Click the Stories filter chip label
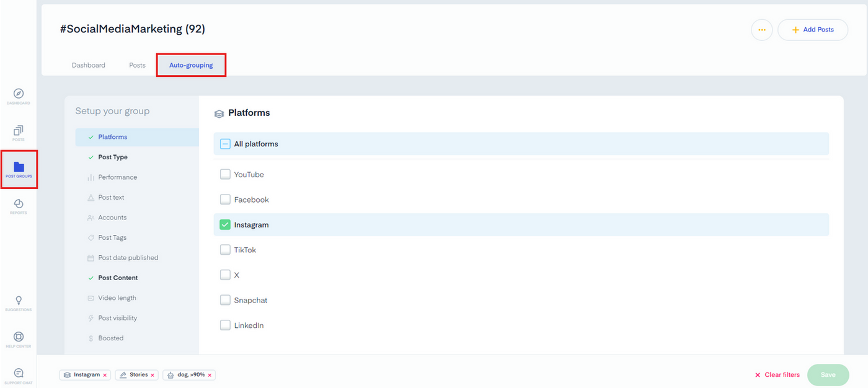Image resolution: width=868 pixels, height=388 pixels. coord(139,375)
